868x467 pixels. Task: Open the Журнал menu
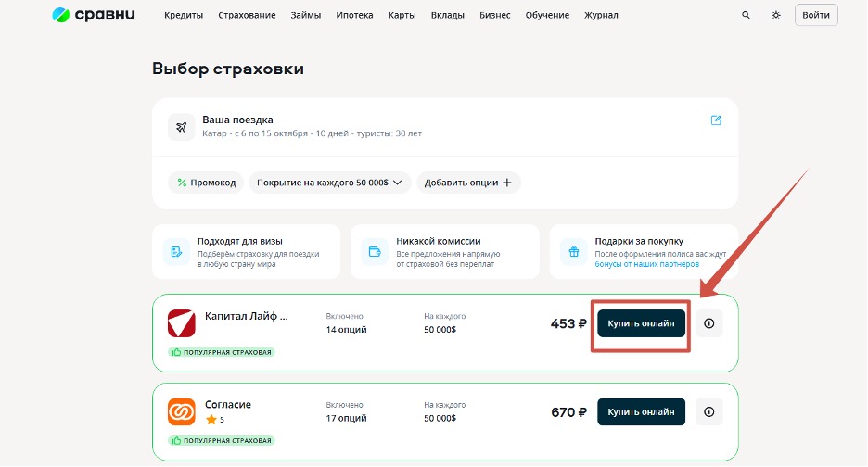click(601, 15)
